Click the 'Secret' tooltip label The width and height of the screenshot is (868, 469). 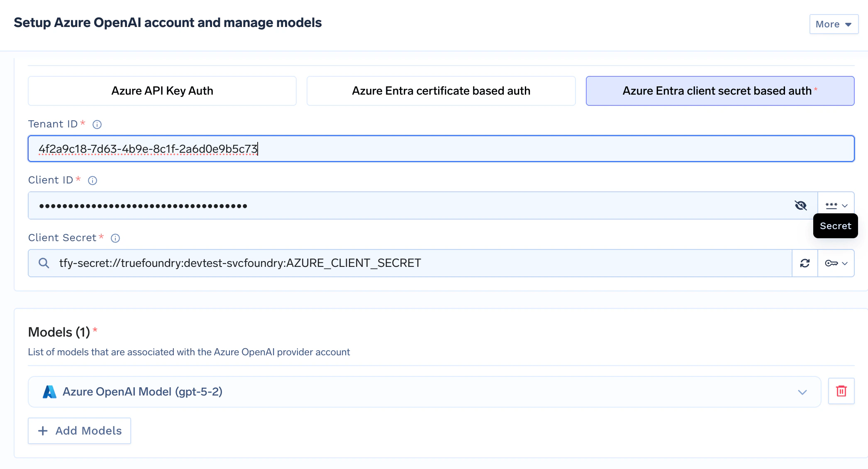click(836, 226)
